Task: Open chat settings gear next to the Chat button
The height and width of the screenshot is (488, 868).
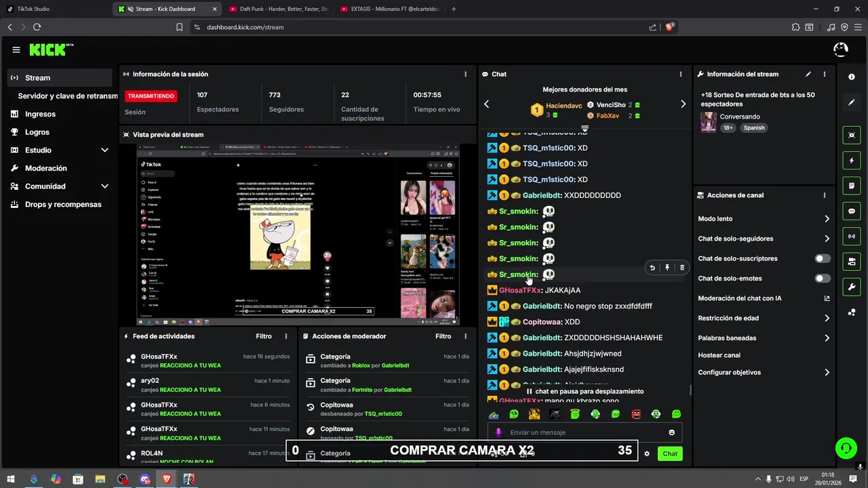Action: pyautogui.click(x=647, y=453)
